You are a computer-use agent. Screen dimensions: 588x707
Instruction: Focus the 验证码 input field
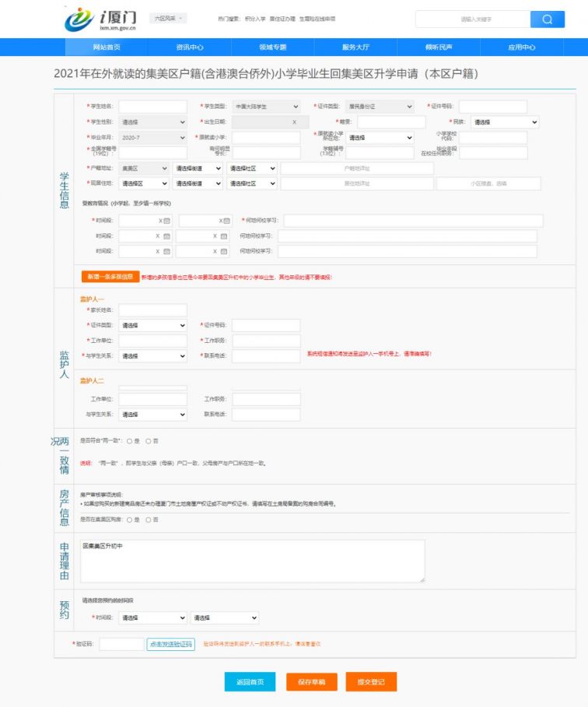tap(121, 645)
